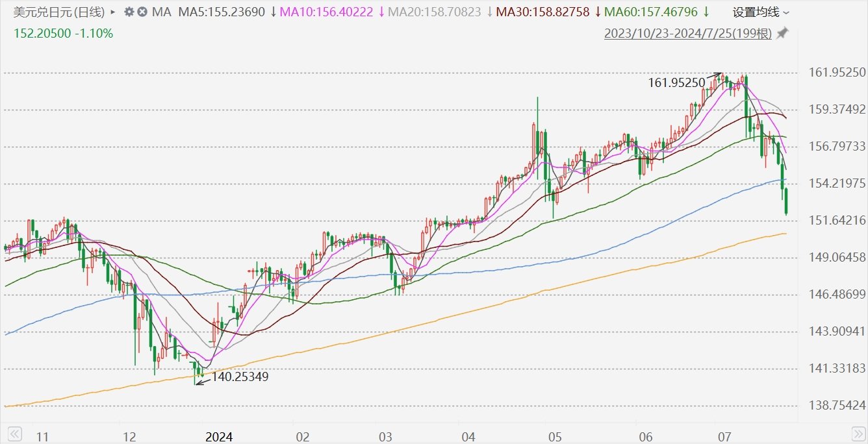Jump to the 04 month marker
This screenshot has width=868, height=444.
click(x=468, y=436)
